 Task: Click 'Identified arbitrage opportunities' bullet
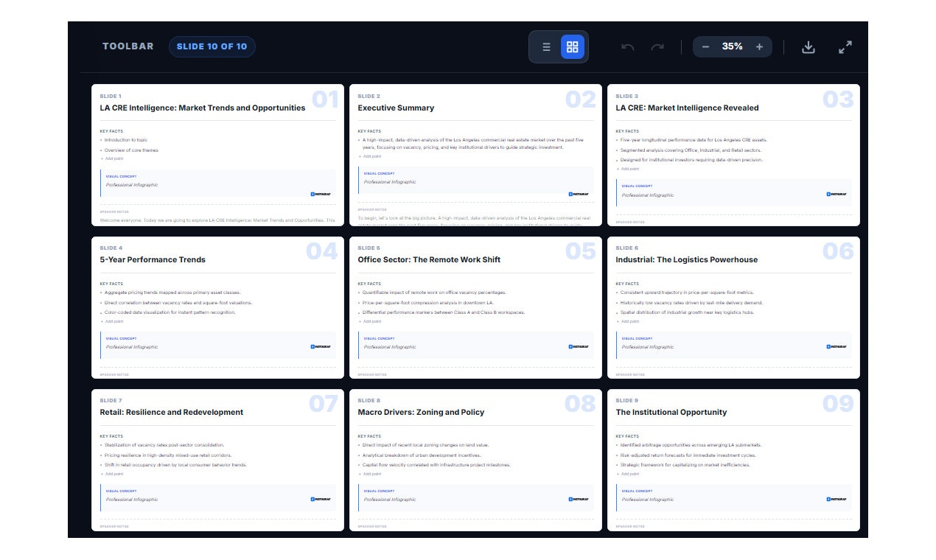point(691,445)
